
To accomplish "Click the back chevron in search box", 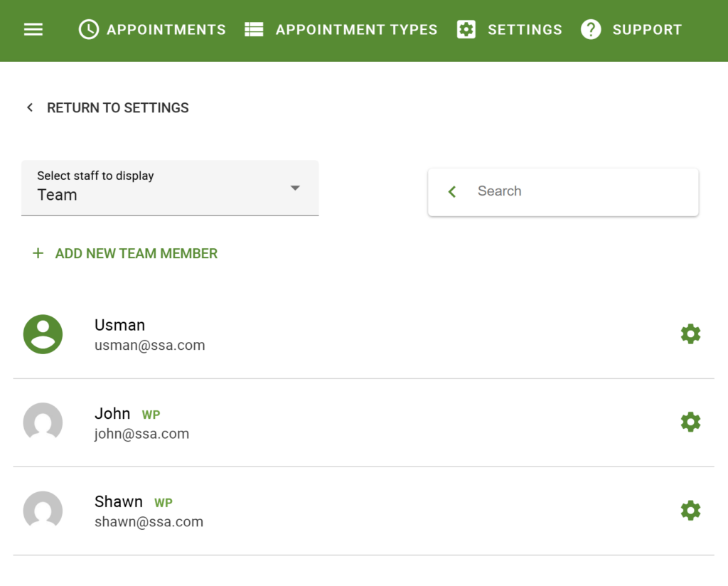I will tap(452, 191).
